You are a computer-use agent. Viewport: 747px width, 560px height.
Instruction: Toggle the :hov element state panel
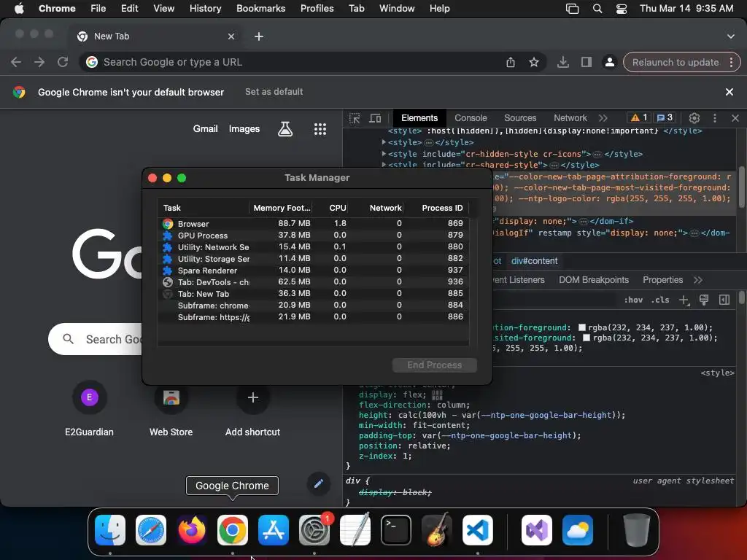633,300
